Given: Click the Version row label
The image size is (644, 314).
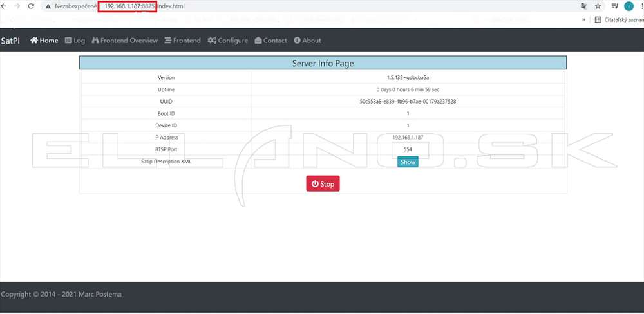Looking at the screenshot, I should point(166,78).
